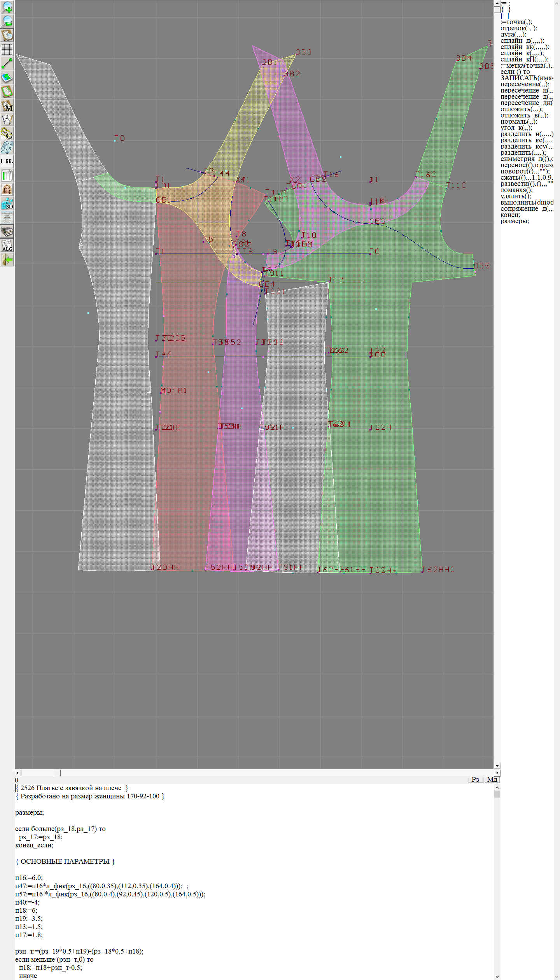The height and width of the screenshot is (980, 560).
Task: Open the stacked books library icon
Action: [7, 232]
